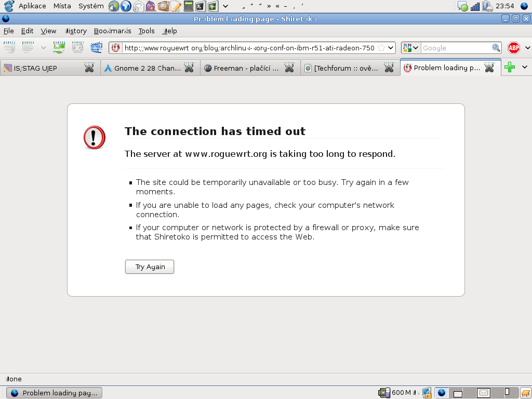Click into the Google search field
This screenshot has width=532, height=399.
455,48
